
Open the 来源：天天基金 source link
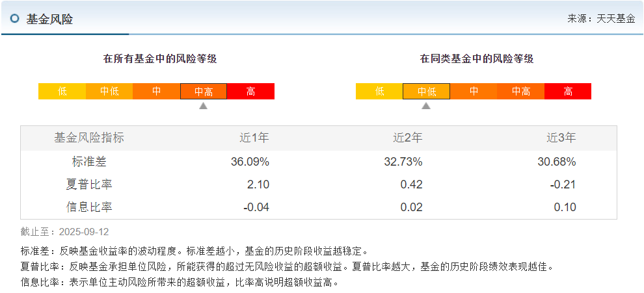[x=601, y=19]
